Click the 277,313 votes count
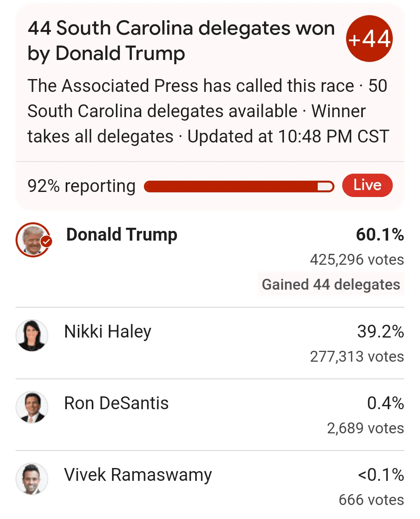 pyautogui.click(x=357, y=357)
